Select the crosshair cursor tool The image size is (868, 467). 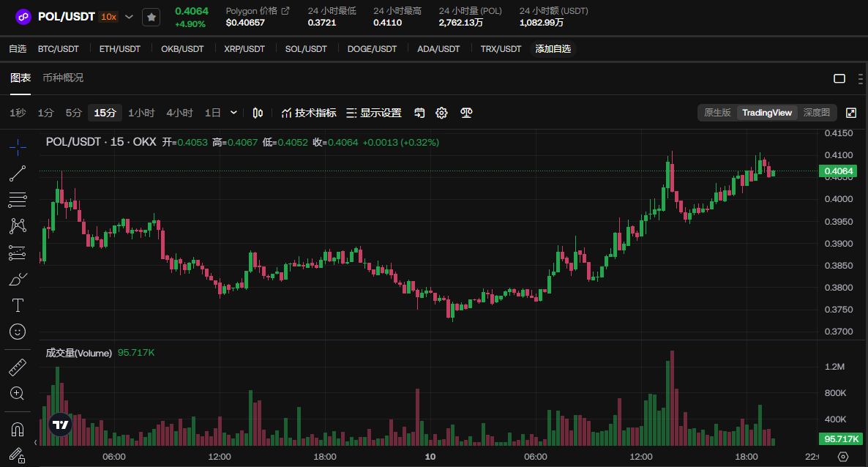click(x=17, y=147)
